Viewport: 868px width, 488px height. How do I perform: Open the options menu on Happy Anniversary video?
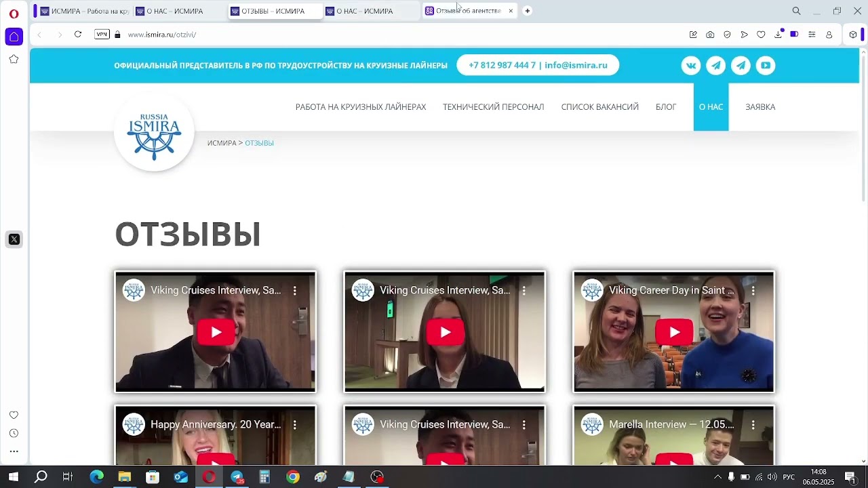pyautogui.click(x=294, y=424)
